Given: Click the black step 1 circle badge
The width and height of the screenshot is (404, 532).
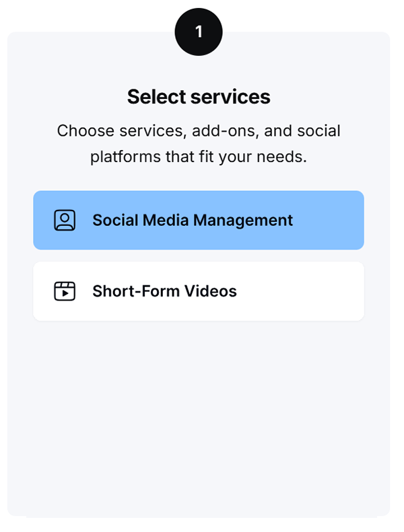Looking at the screenshot, I should [x=199, y=32].
